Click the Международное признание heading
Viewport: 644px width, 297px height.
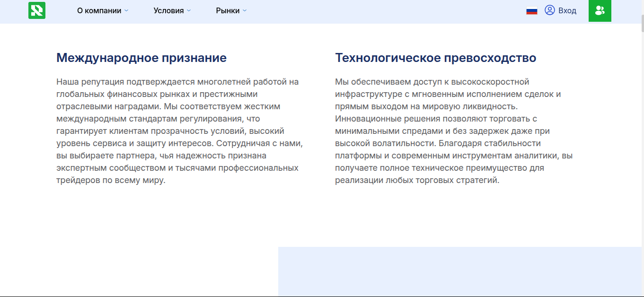pos(141,58)
